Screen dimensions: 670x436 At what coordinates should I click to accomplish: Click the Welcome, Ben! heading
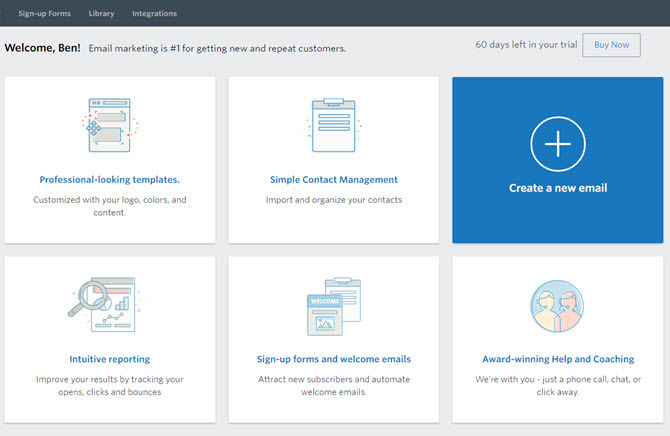pos(42,48)
